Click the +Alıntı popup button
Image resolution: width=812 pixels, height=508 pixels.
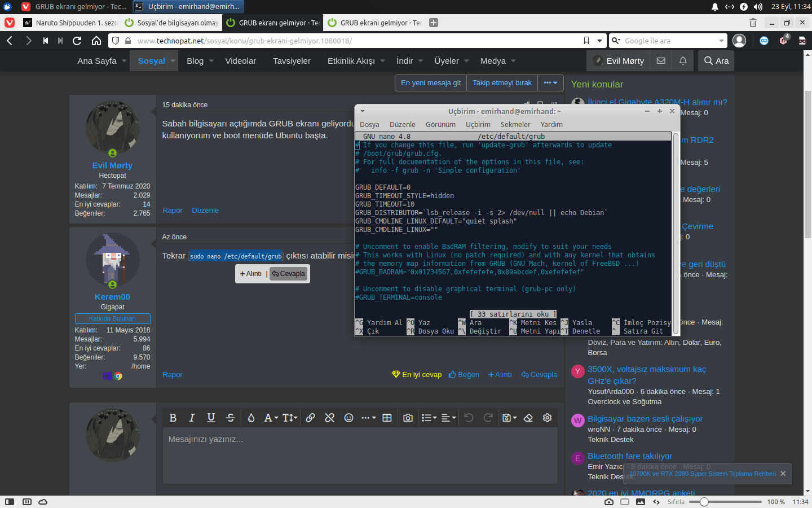251,274
